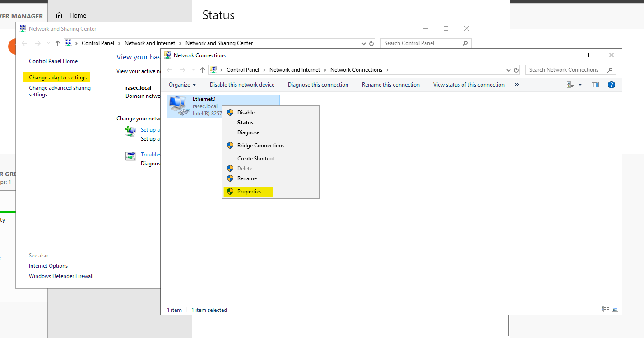Open address history dropdown in Network Connections
The height and width of the screenshot is (338, 644).
coord(509,70)
